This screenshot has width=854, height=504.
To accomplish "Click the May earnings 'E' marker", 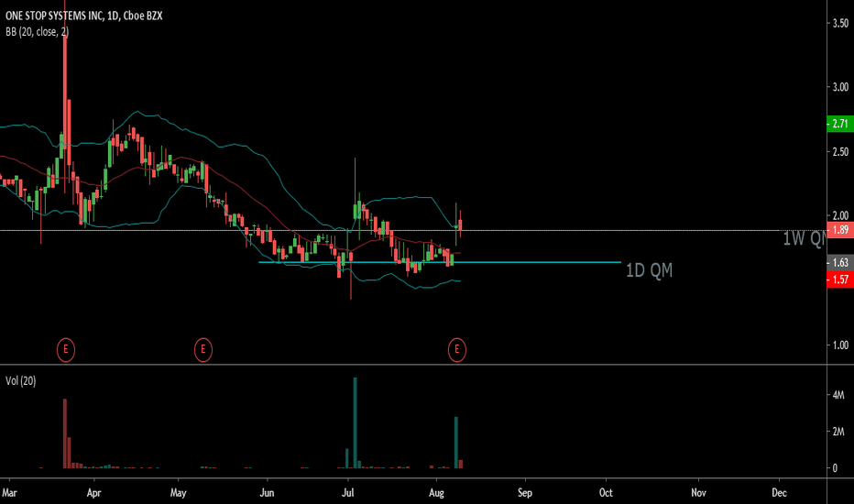I will coord(203,349).
